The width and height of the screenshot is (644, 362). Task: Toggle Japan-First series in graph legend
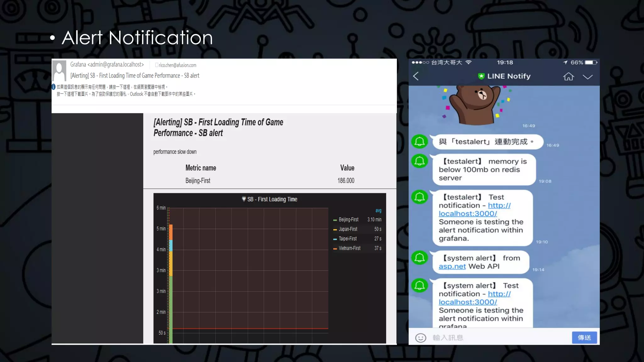[348, 229]
